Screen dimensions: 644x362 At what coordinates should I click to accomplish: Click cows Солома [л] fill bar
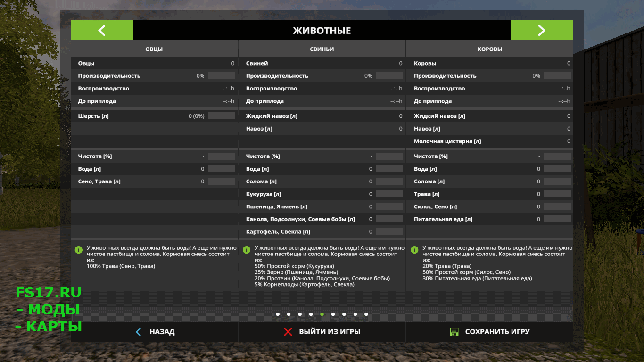[557, 181]
